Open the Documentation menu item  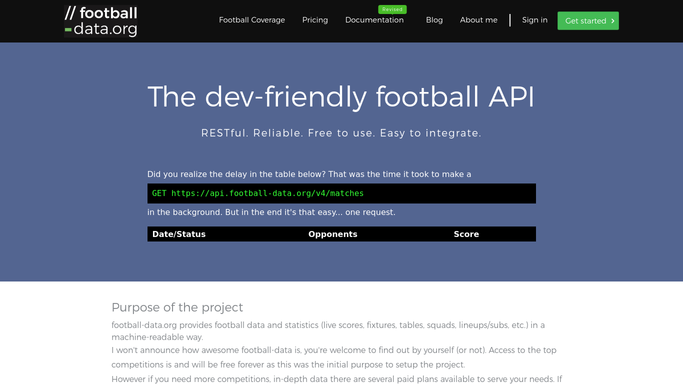point(374,20)
